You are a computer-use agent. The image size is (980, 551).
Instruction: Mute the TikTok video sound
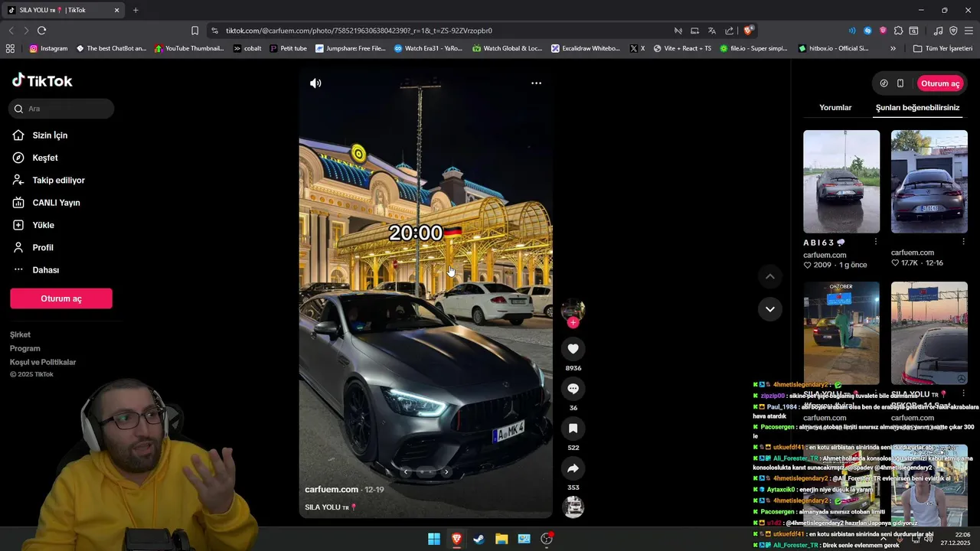315,83
